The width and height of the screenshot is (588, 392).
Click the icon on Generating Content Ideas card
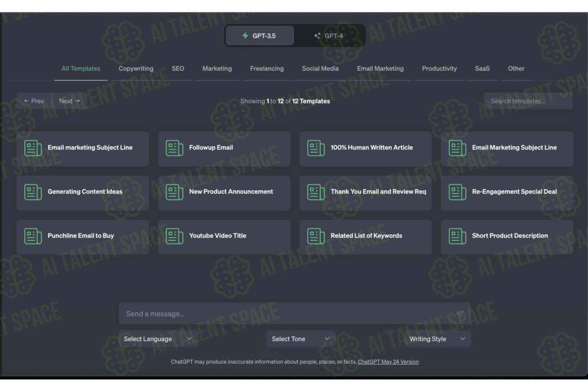point(33,192)
